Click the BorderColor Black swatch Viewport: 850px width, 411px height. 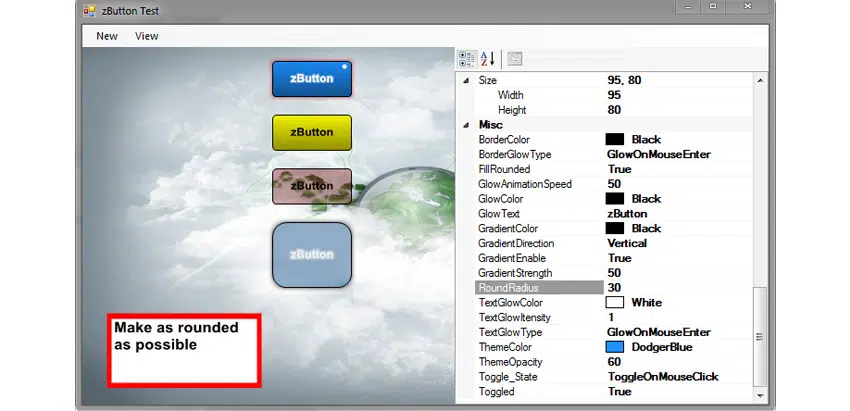[x=615, y=140]
